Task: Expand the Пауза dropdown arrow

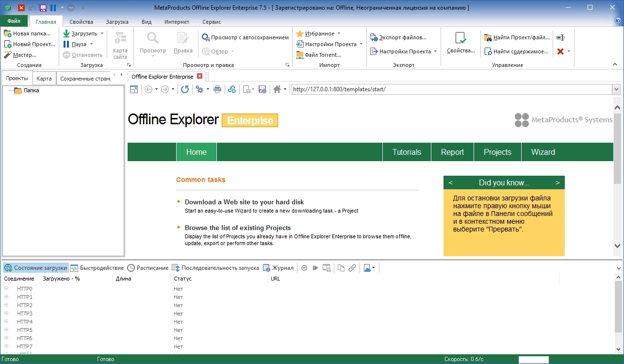Action: click(x=91, y=44)
